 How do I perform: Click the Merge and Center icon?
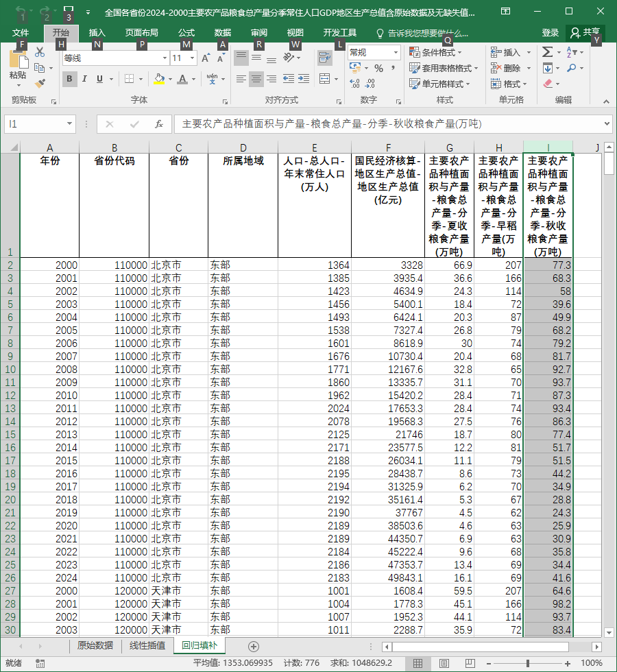click(325, 79)
